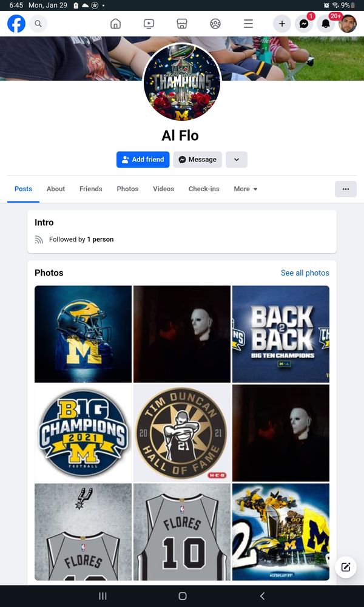Open your account profile picture
The image size is (364, 607).
pyautogui.click(x=348, y=24)
